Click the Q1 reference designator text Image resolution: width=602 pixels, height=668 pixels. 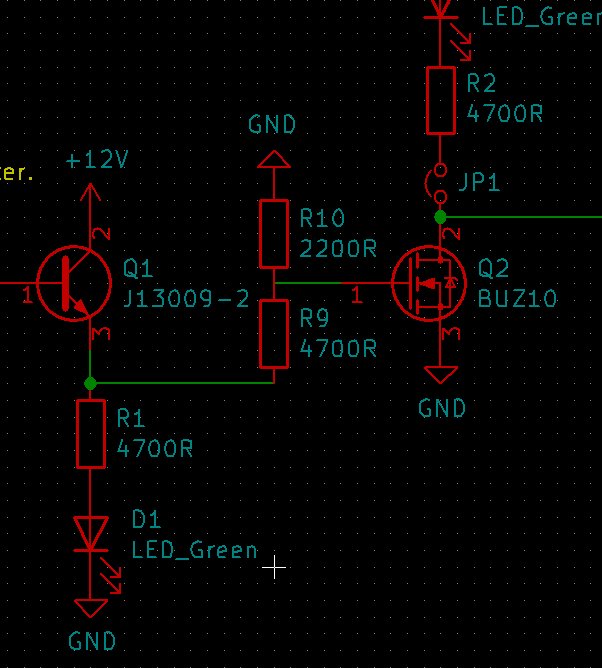tap(138, 268)
